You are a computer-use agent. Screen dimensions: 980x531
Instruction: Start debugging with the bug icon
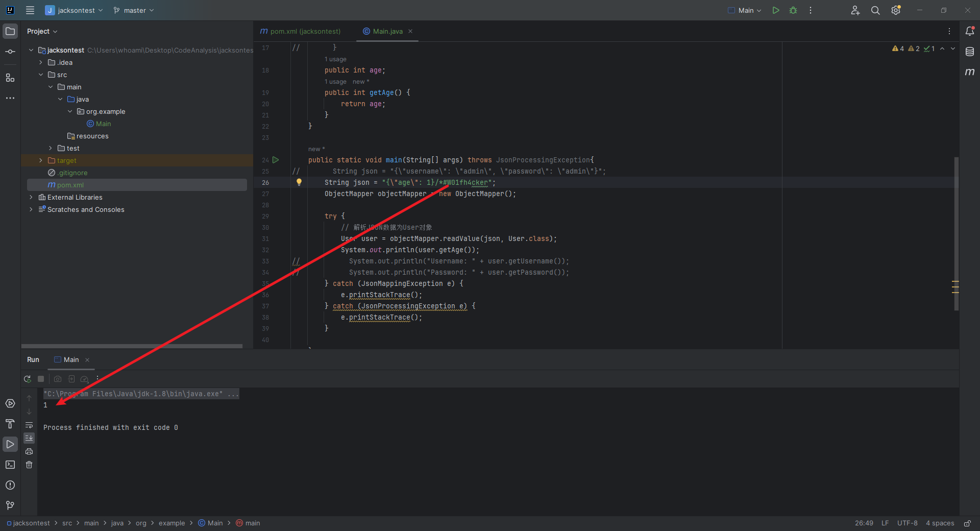pos(793,10)
